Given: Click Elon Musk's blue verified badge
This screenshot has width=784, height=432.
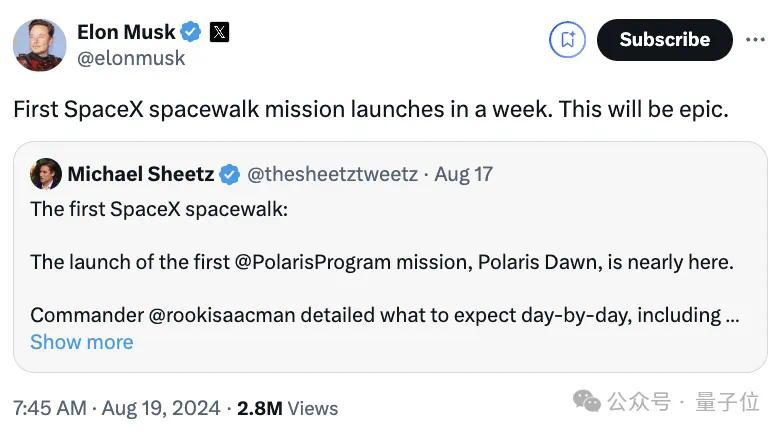Looking at the screenshot, I should pos(190,32).
